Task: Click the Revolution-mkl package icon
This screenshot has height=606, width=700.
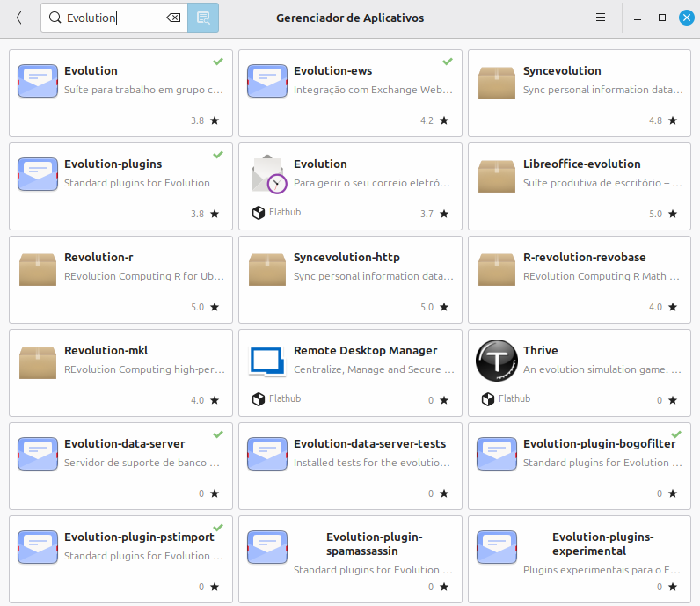Action: pos(38,361)
